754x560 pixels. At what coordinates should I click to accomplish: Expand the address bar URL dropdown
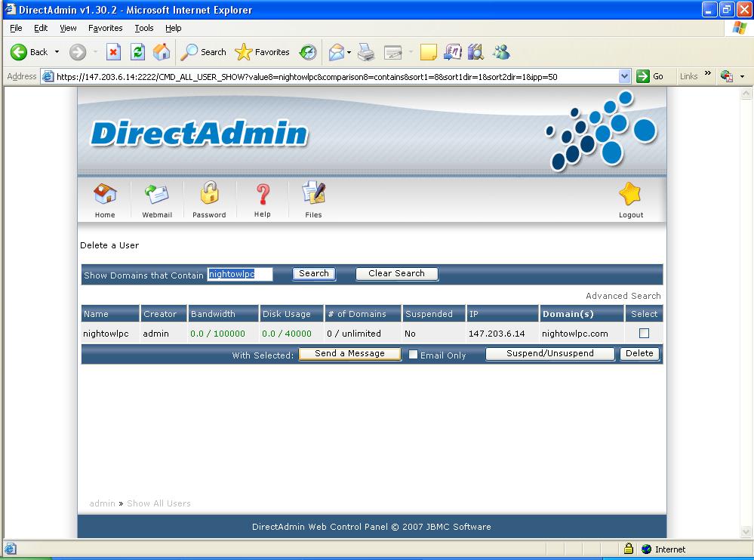click(x=624, y=76)
